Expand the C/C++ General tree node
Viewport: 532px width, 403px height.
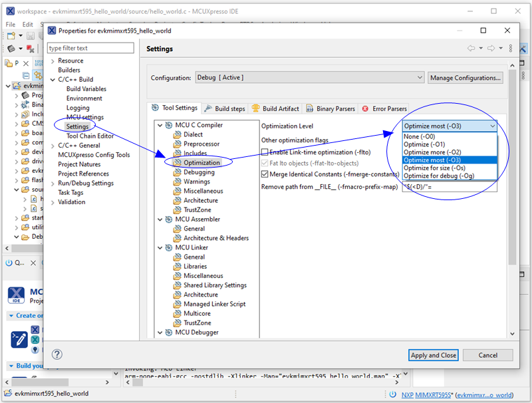click(x=53, y=146)
